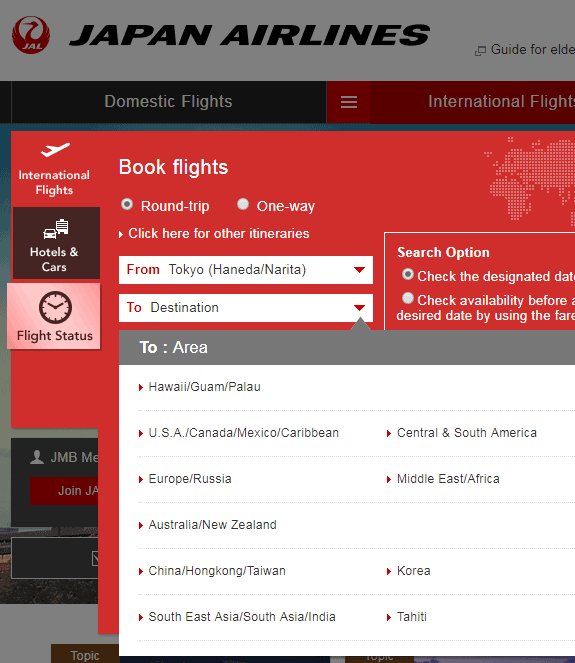Screen dimensions: 575x663
Task: Click the JMB member person icon
Action: (x=37, y=457)
